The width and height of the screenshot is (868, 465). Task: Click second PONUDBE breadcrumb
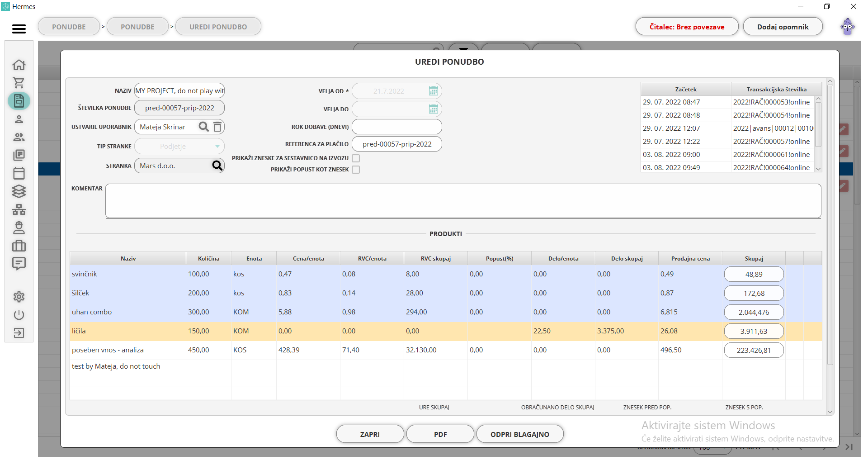pos(137,27)
